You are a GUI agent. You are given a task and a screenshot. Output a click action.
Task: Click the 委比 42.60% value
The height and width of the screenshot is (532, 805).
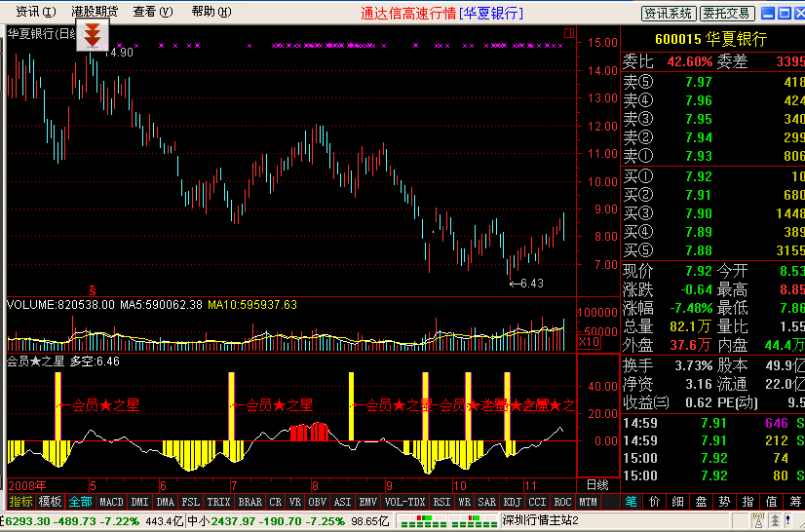pos(690,62)
